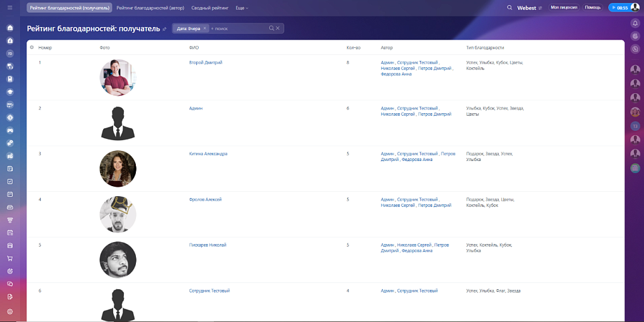Viewport: 644px width, 322px height.
Task: Click the notifications bell icon
Action: click(635, 23)
